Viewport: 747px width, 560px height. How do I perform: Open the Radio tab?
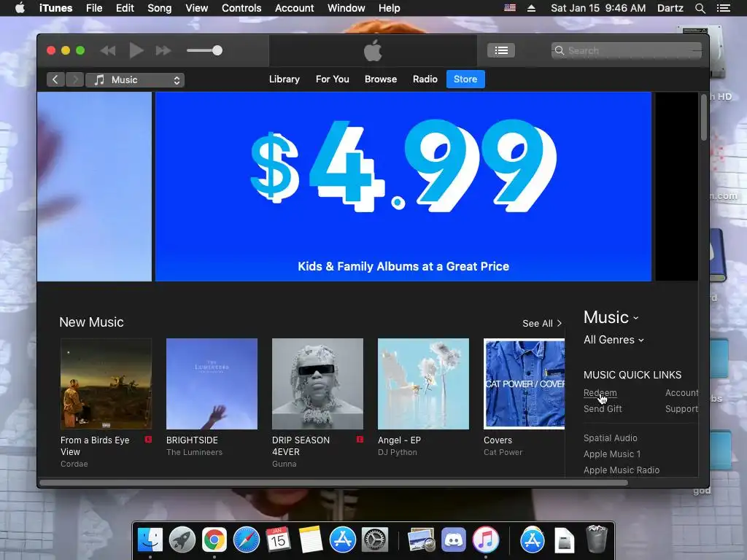425,79
